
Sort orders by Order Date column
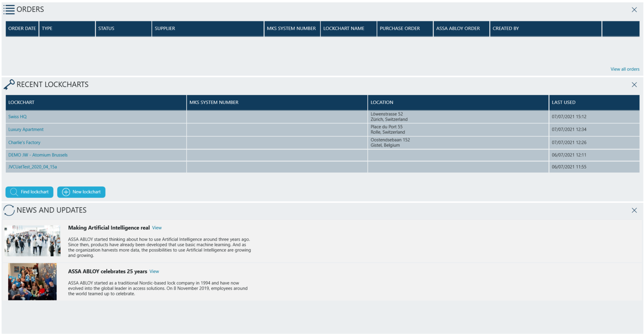22,29
